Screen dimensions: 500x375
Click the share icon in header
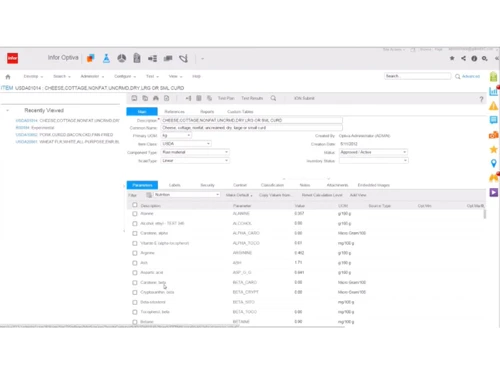pos(463,58)
